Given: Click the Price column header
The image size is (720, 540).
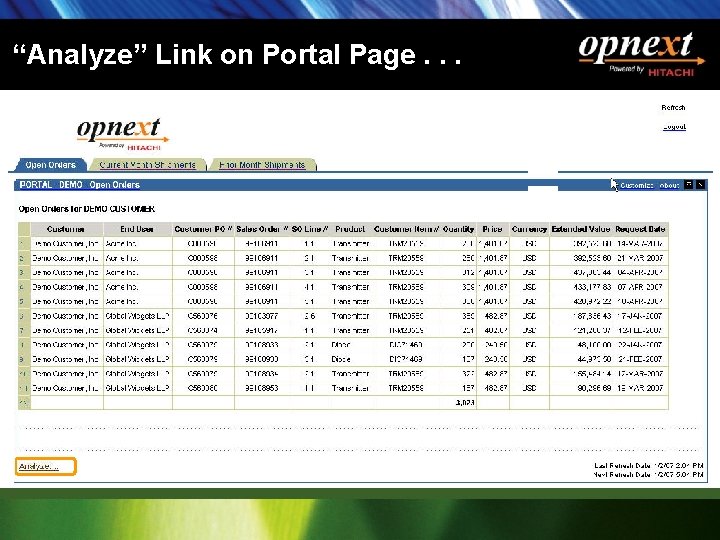Looking at the screenshot, I should (x=493, y=229).
